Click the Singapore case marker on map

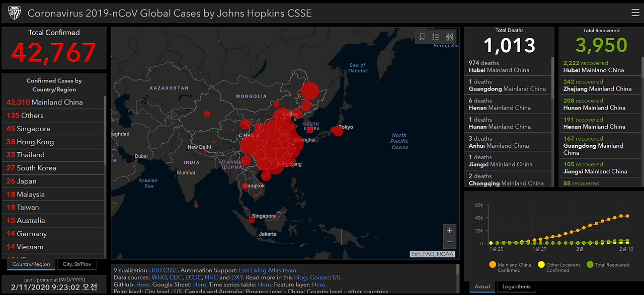[x=252, y=219]
